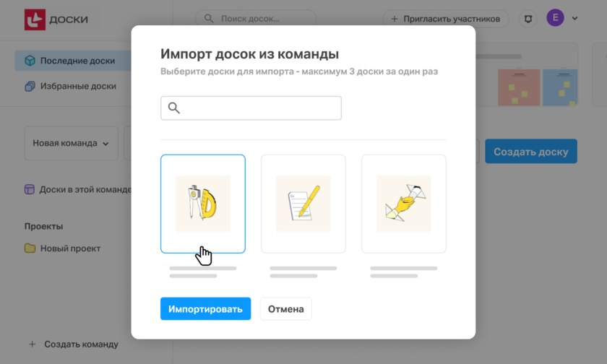This screenshot has width=607, height=364.
Task: Click Создать команду plus icon
Action: 32,344
